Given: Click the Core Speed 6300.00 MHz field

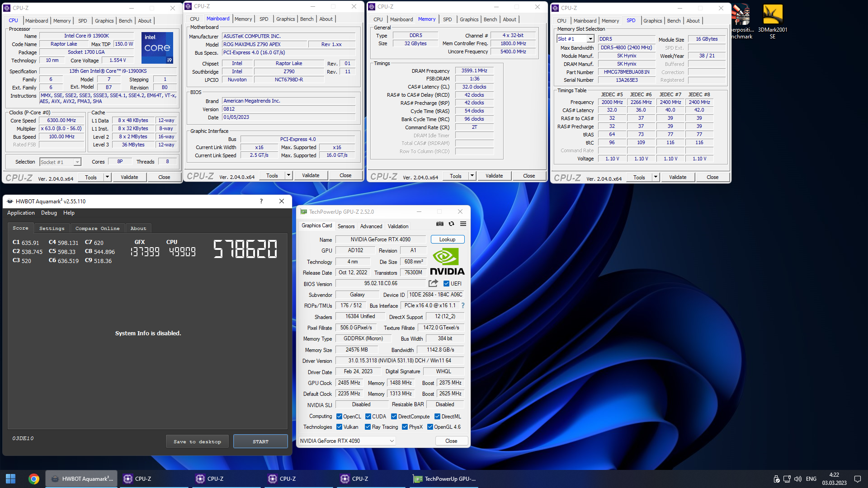Looking at the screenshot, I should point(61,121).
